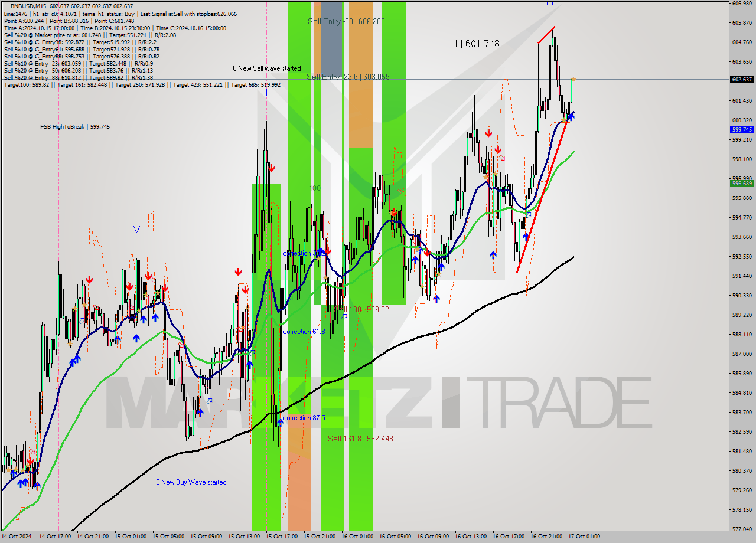Image resolution: width=756 pixels, height=543 pixels.
Task: Select the 'Sell %10 @ Entry -23: 603.059' line
Action: pyautogui.click(x=79, y=63)
